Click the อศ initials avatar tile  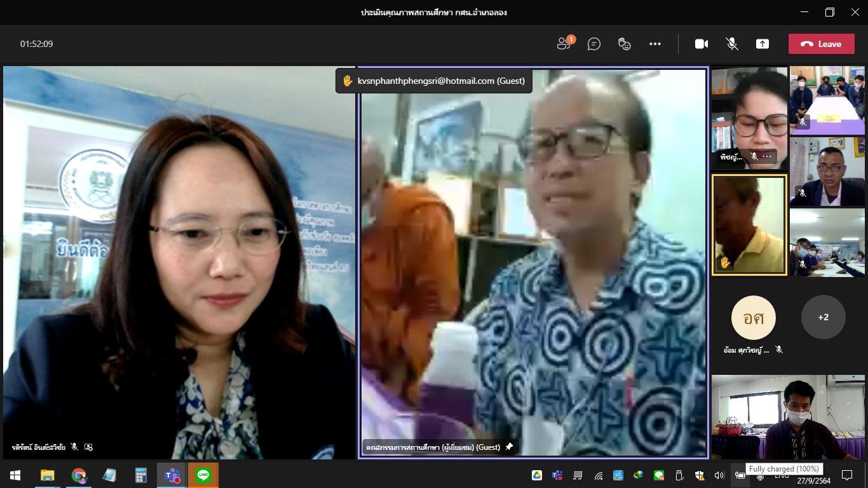(x=753, y=318)
